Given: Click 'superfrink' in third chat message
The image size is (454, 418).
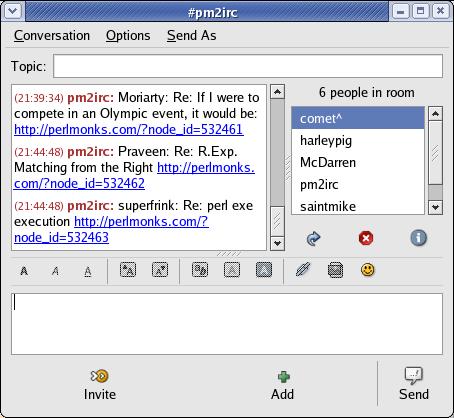Looking at the screenshot, I should click(149, 206).
